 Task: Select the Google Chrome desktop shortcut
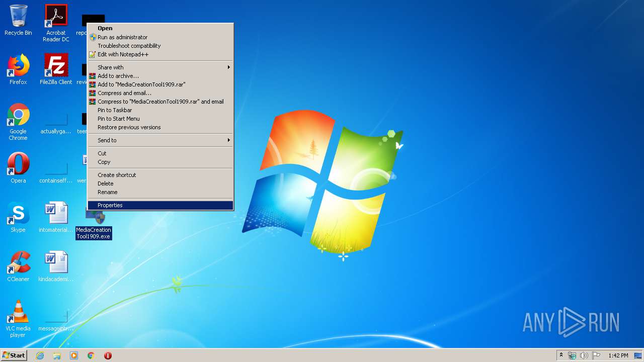[x=18, y=122]
